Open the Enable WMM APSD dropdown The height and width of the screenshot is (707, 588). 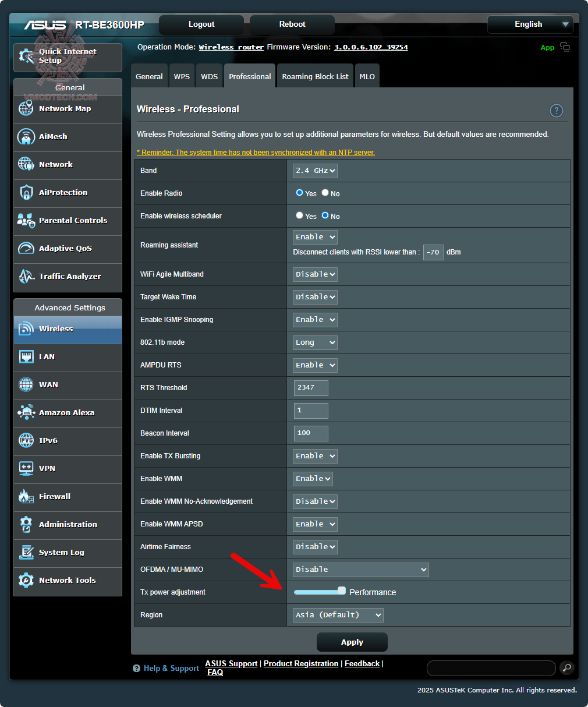pos(315,524)
